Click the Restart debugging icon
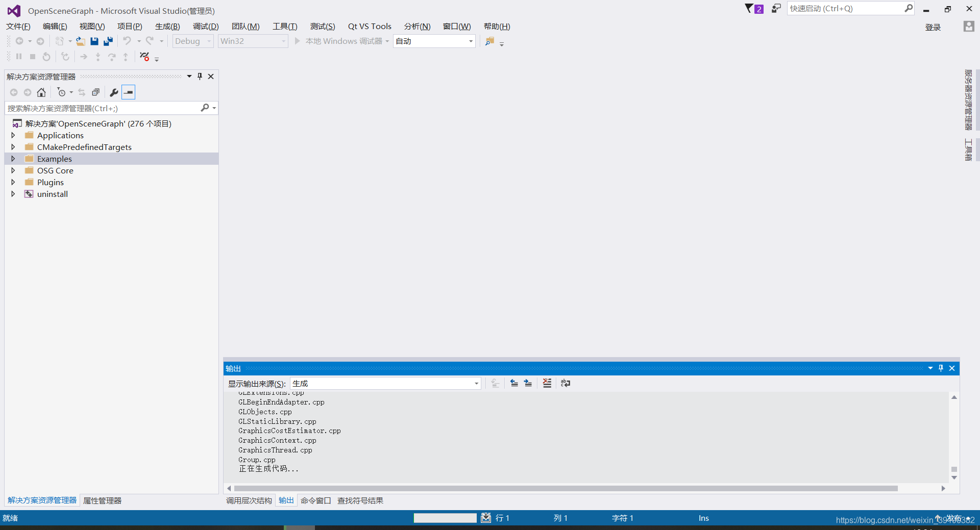This screenshot has width=980, height=530. (46, 57)
